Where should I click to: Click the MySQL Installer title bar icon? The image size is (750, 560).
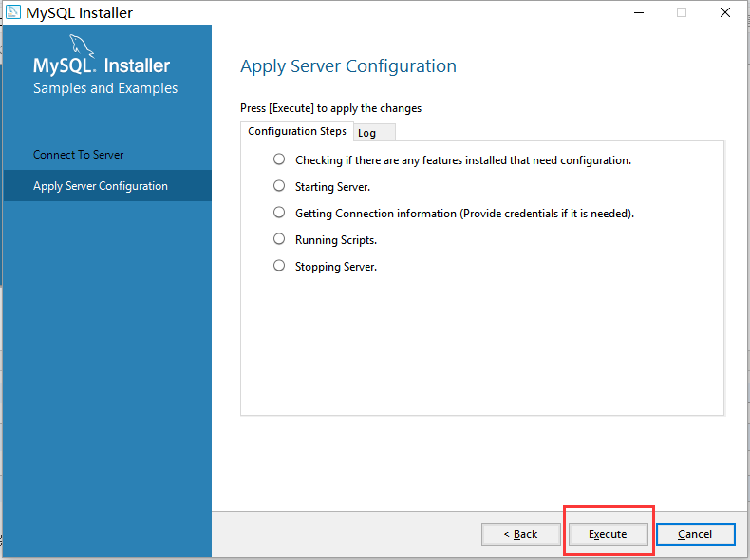(x=13, y=11)
